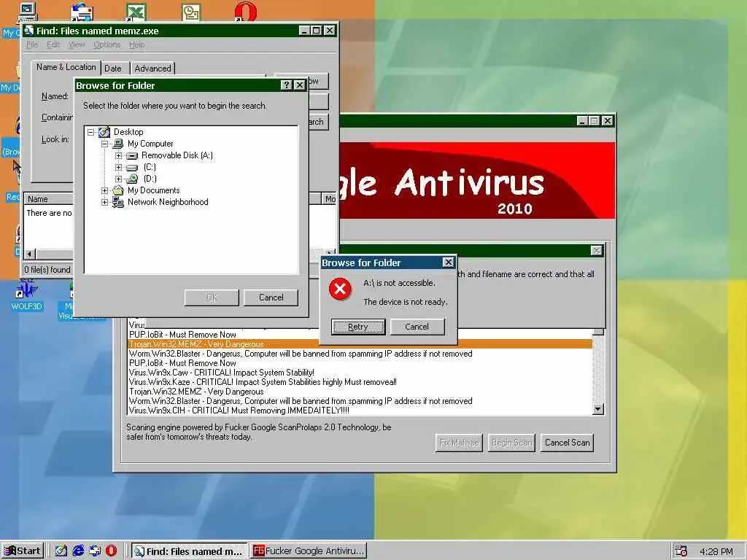
Task: Click the grayed OK button in Browse dialog
Action: [x=212, y=297]
